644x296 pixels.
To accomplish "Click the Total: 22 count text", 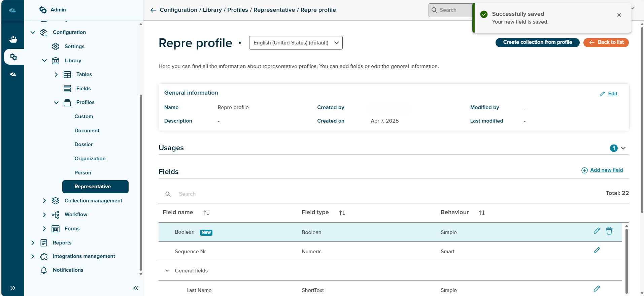I will tap(617, 193).
